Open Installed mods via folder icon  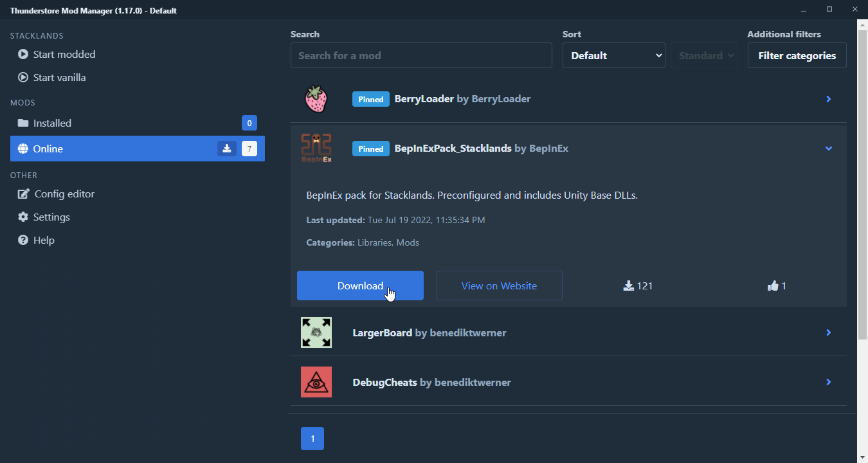point(23,123)
